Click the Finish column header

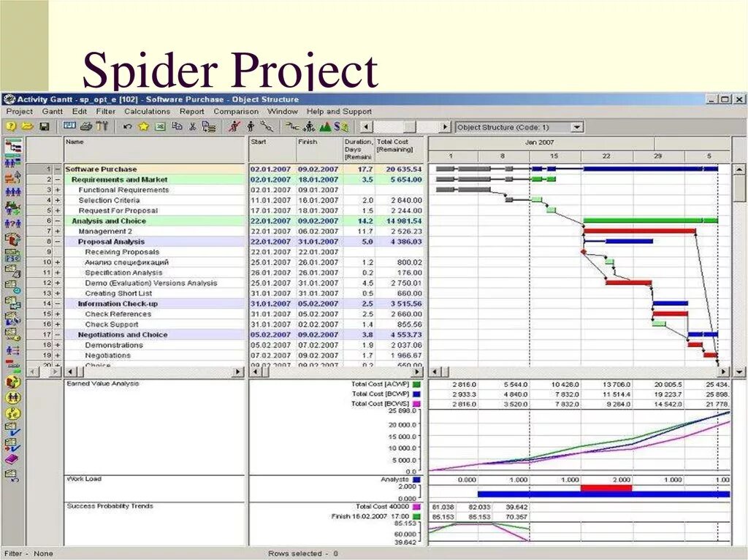tap(320, 149)
